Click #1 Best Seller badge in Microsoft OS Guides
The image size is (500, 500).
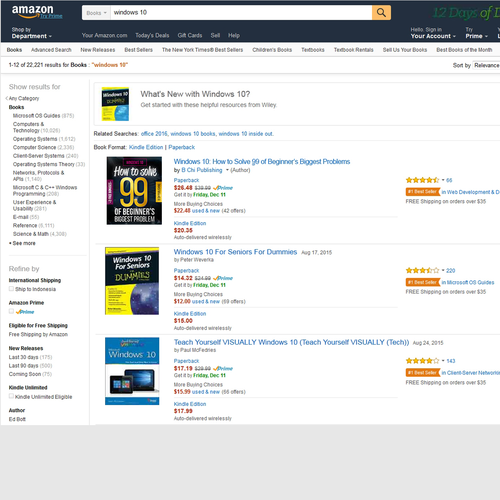tap(422, 282)
